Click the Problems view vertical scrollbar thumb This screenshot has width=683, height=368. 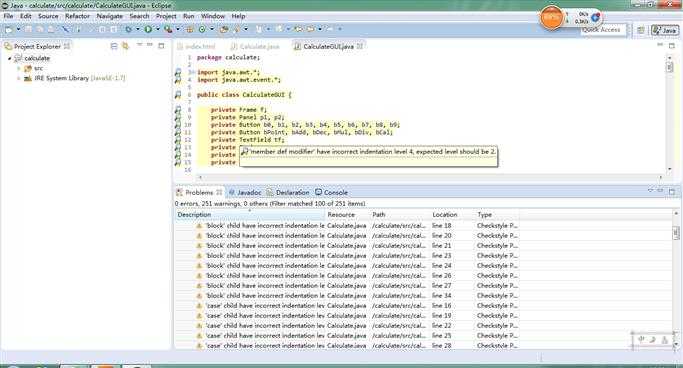676,233
